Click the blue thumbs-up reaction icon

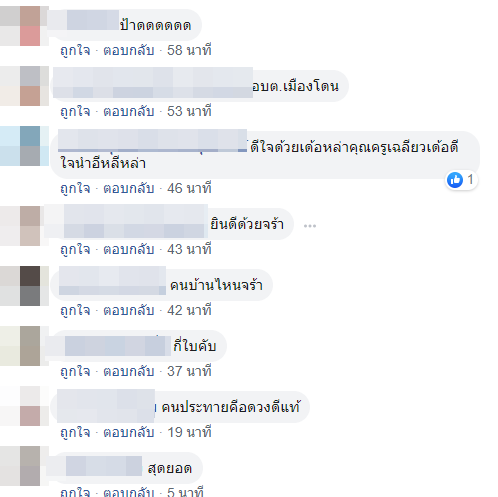[455, 180]
